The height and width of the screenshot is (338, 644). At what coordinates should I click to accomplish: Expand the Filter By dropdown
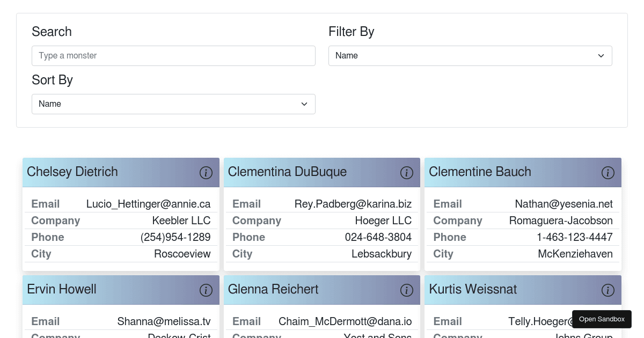pyautogui.click(x=470, y=56)
